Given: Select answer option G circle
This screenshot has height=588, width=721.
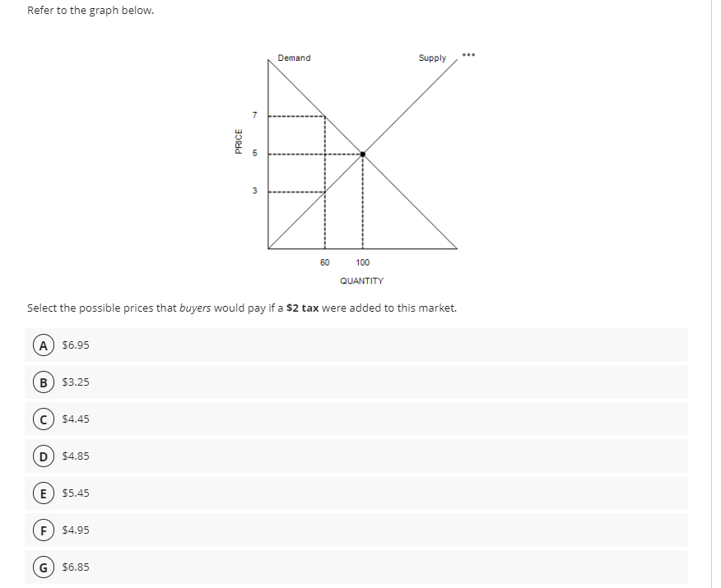Looking at the screenshot, I should point(44,567).
